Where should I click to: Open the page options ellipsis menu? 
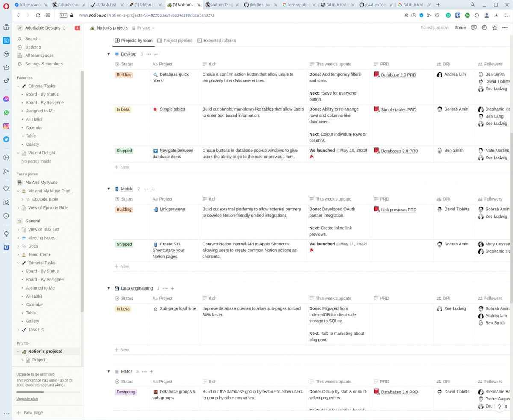[505, 27]
